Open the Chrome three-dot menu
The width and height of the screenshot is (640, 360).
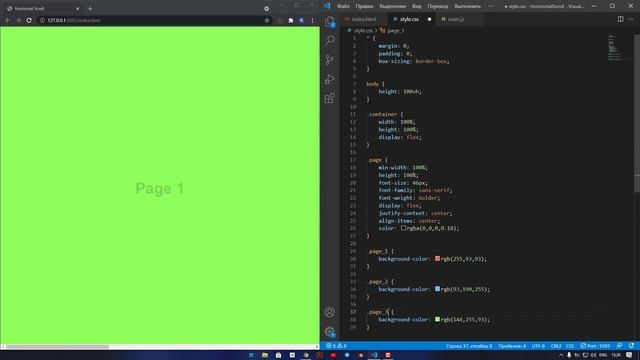pyautogui.click(x=313, y=20)
